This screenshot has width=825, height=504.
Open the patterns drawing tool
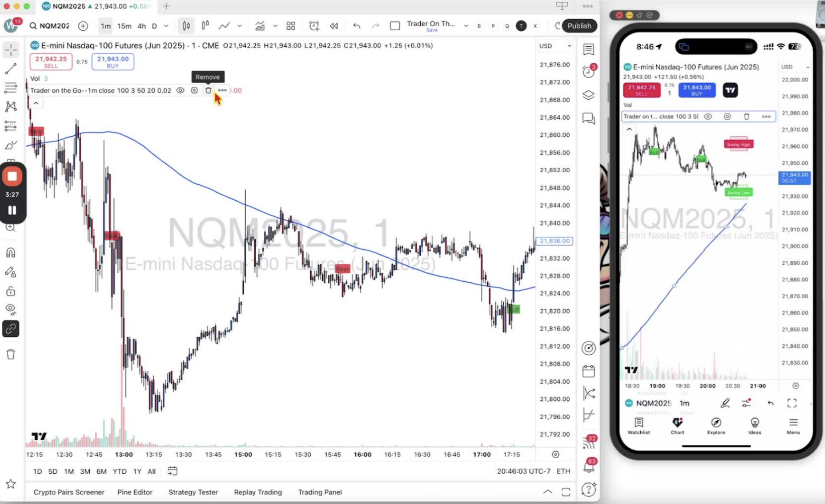click(x=11, y=107)
